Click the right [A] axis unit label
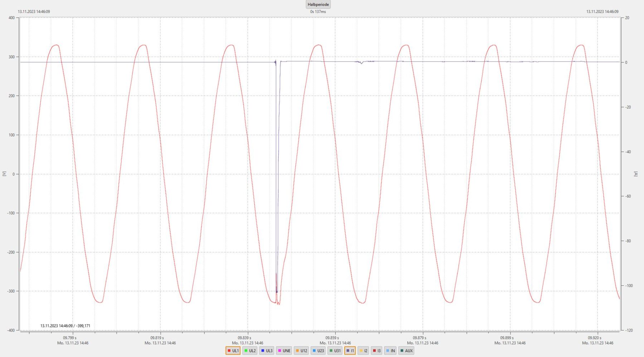The height and width of the screenshot is (357, 644). coord(636,174)
